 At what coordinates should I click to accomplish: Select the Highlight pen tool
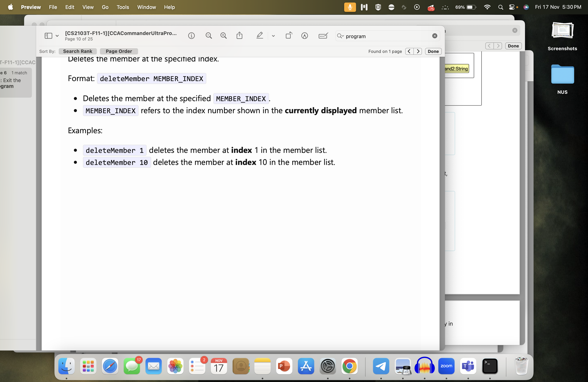(259, 36)
